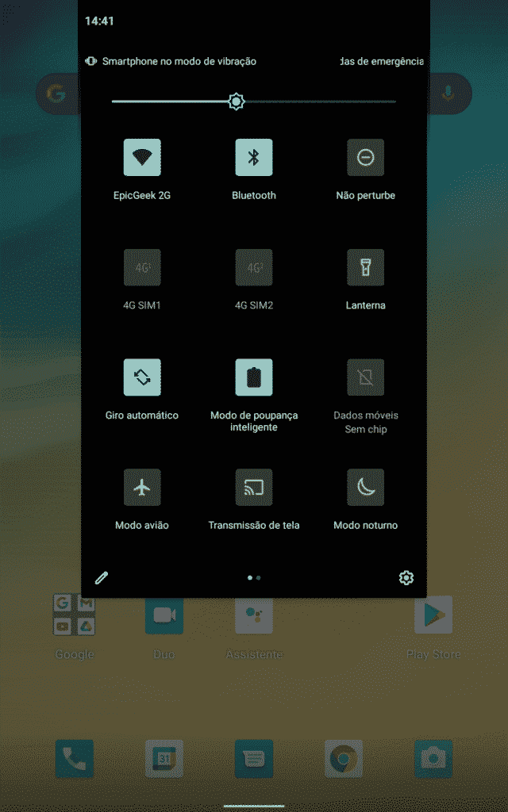The width and height of the screenshot is (508, 812).
Task: Enable Modo avião
Action: tap(142, 487)
